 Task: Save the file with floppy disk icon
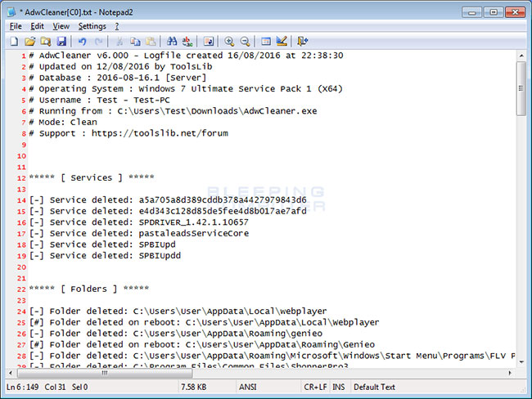[x=61, y=42]
